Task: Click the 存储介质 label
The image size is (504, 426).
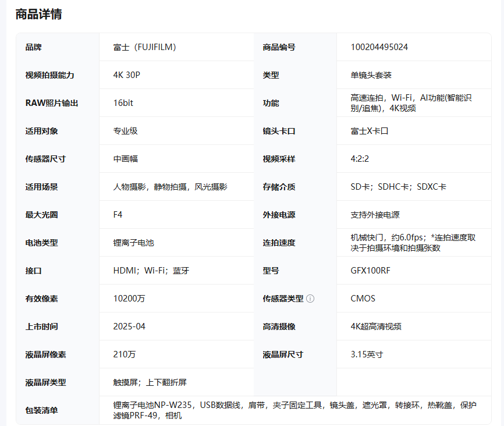Action: (x=279, y=187)
